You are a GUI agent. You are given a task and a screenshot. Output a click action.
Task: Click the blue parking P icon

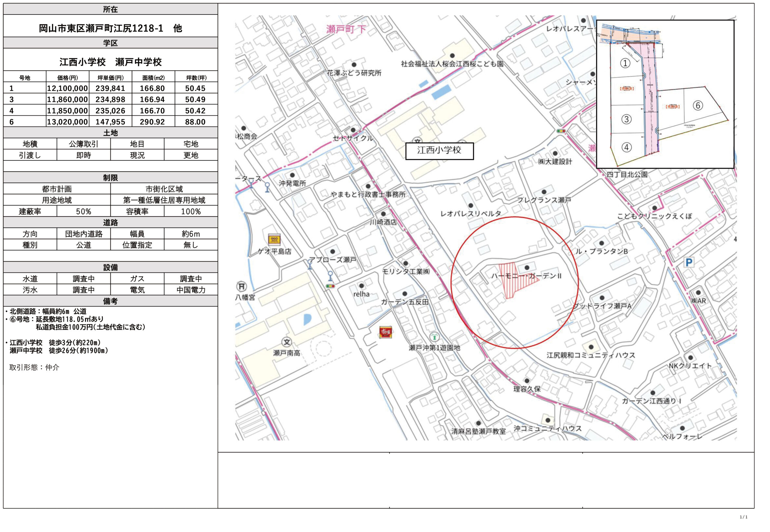pyautogui.click(x=688, y=263)
